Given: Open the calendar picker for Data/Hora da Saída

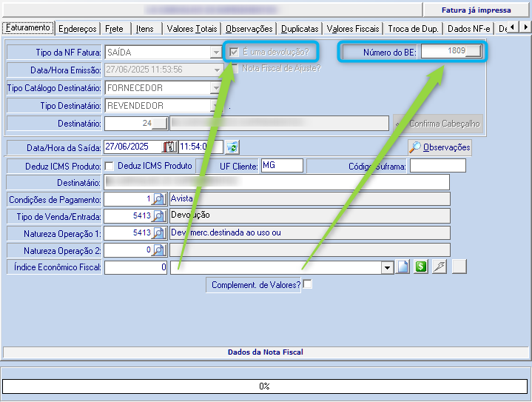Looking at the screenshot, I should [x=169, y=147].
